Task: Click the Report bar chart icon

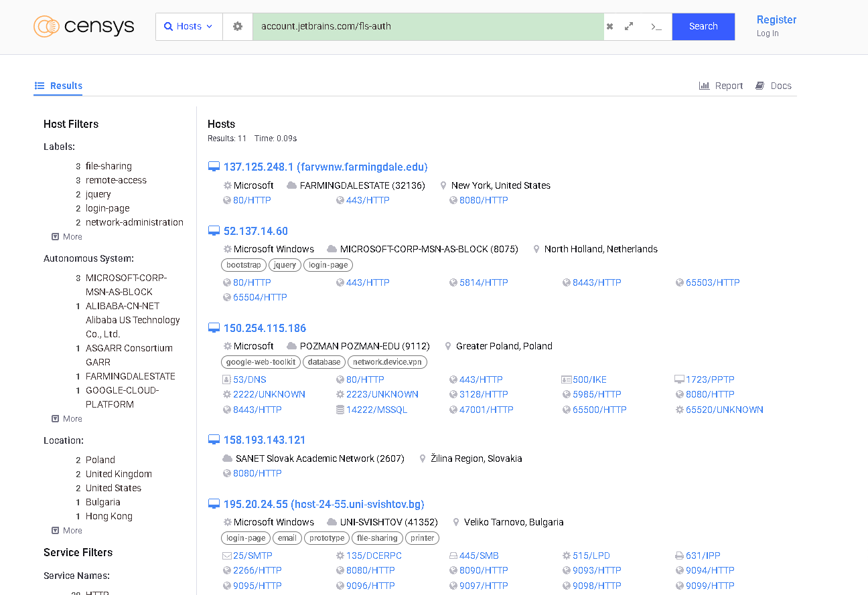Action: pos(704,86)
